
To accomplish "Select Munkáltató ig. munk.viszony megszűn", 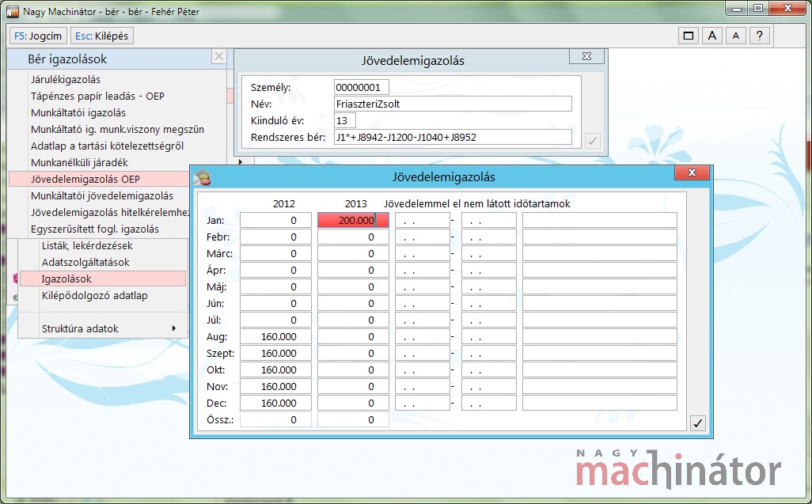I will [118, 129].
